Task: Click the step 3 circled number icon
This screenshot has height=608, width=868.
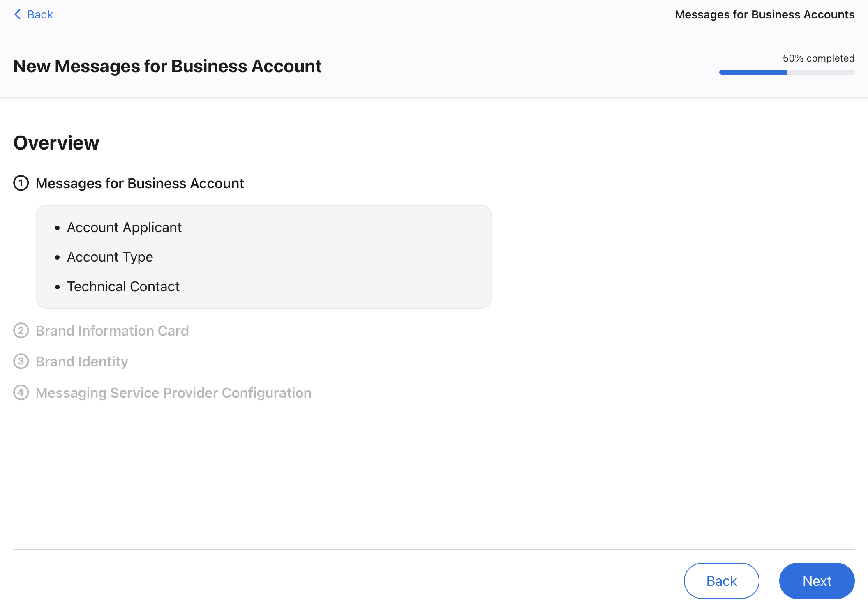Action: pyautogui.click(x=21, y=362)
